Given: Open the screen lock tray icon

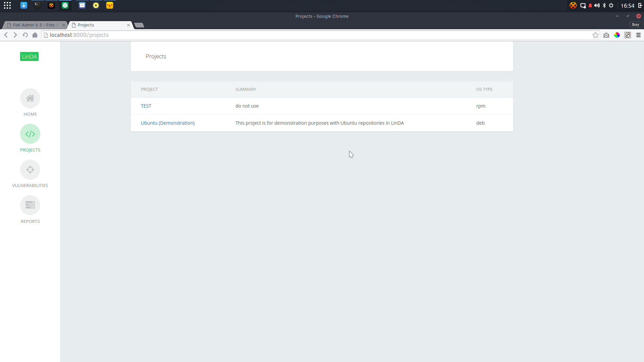Looking at the screenshot, I should pyautogui.click(x=583, y=5).
